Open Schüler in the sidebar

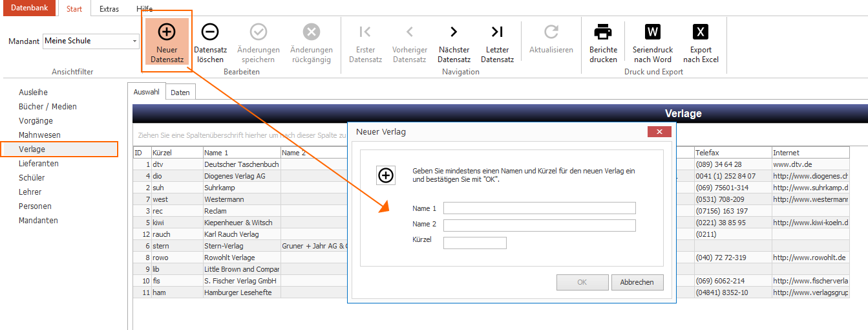[32, 178]
